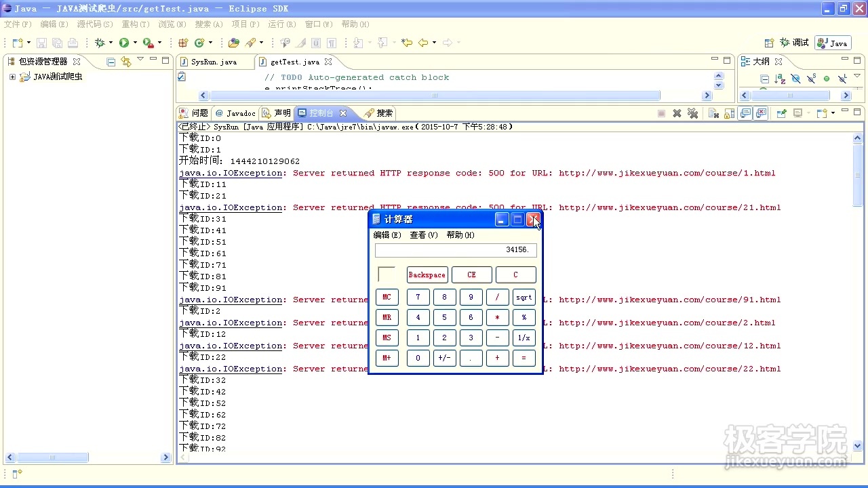Run the program with green Run icon
The height and width of the screenshot is (488, 868).
(x=124, y=43)
